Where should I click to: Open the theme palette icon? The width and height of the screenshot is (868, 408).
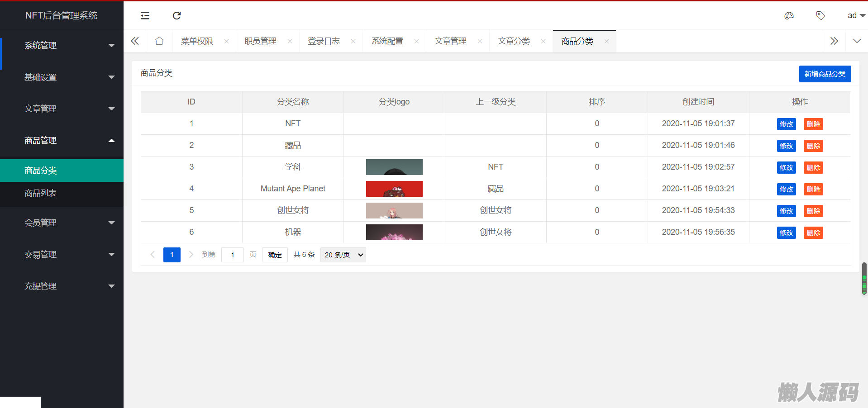(x=789, y=16)
